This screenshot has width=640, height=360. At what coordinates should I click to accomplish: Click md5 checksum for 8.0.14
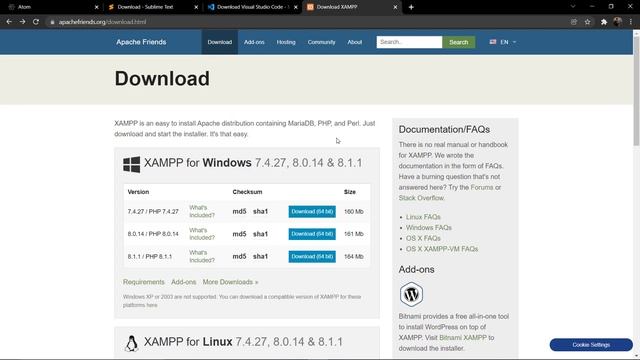click(x=239, y=234)
